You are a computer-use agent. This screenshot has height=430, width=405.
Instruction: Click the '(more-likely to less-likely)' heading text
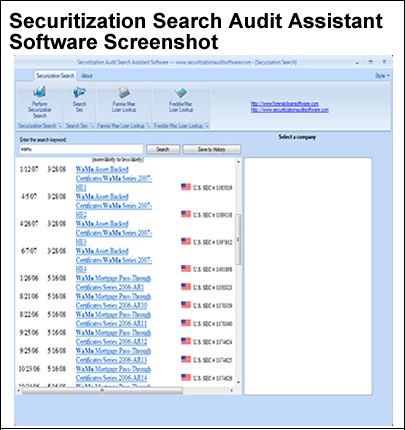pyautogui.click(x=118, y=160)
